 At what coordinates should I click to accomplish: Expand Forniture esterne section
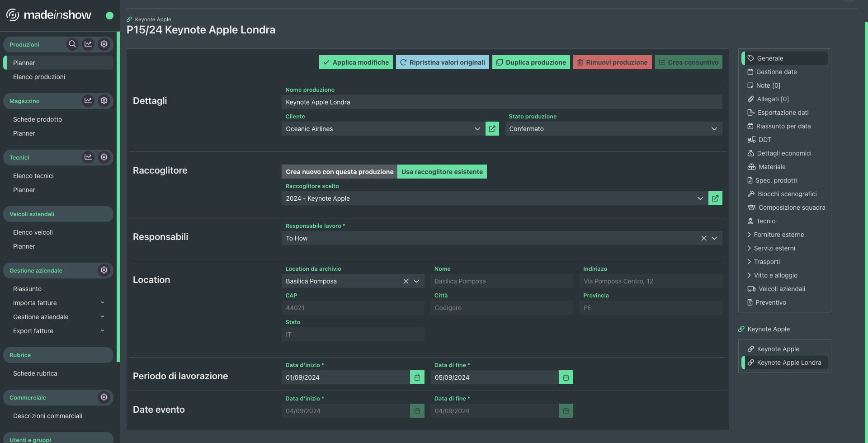[785, 235]
